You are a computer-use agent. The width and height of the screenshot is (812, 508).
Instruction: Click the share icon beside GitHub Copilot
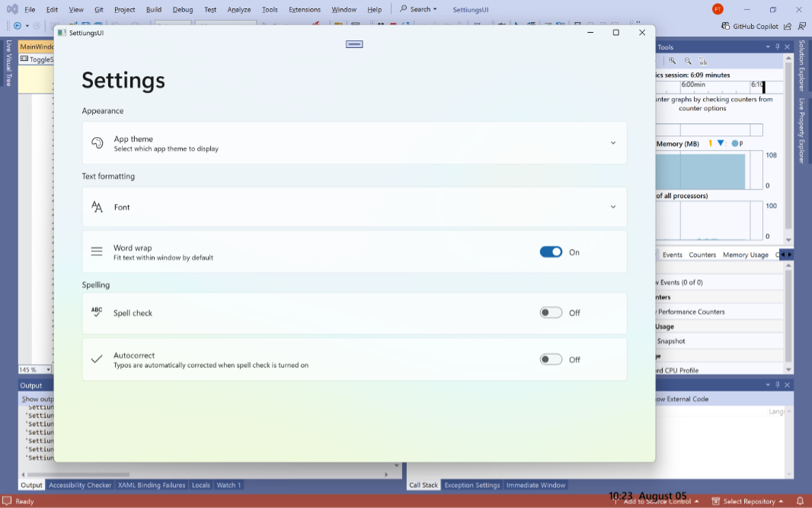tap(788, 26)
